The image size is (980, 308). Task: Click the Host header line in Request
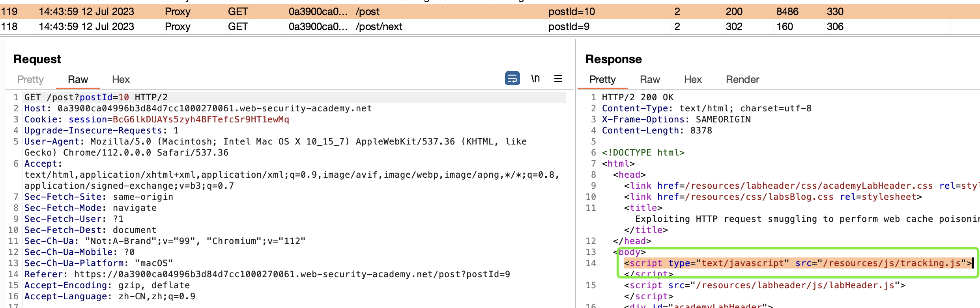(x=198, y=108)
